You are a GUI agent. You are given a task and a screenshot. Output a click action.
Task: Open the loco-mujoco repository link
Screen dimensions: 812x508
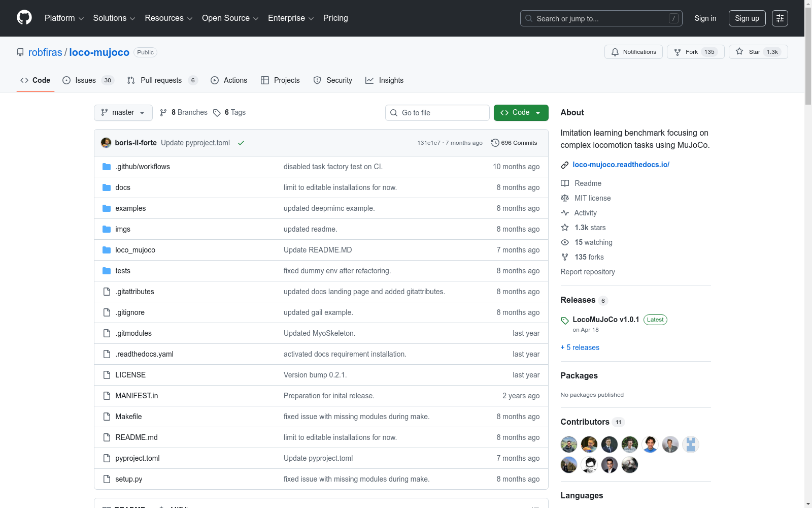(x=99, y=52)
